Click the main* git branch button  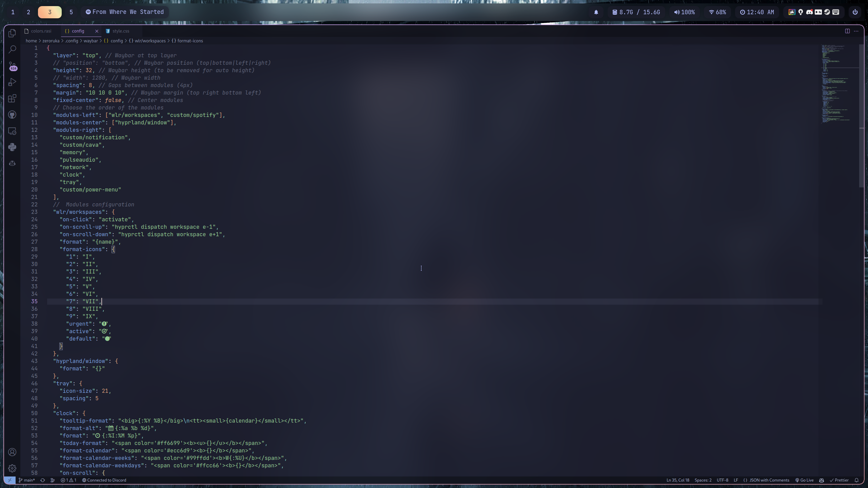point(26,480)
